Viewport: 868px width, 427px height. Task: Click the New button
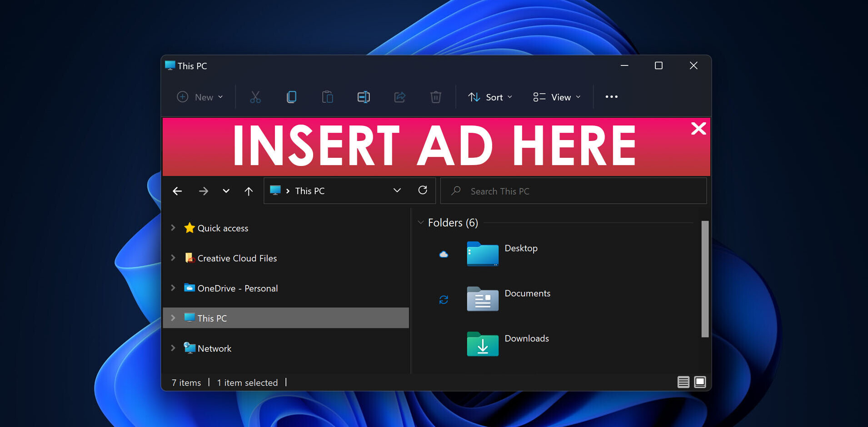point(200,97)
